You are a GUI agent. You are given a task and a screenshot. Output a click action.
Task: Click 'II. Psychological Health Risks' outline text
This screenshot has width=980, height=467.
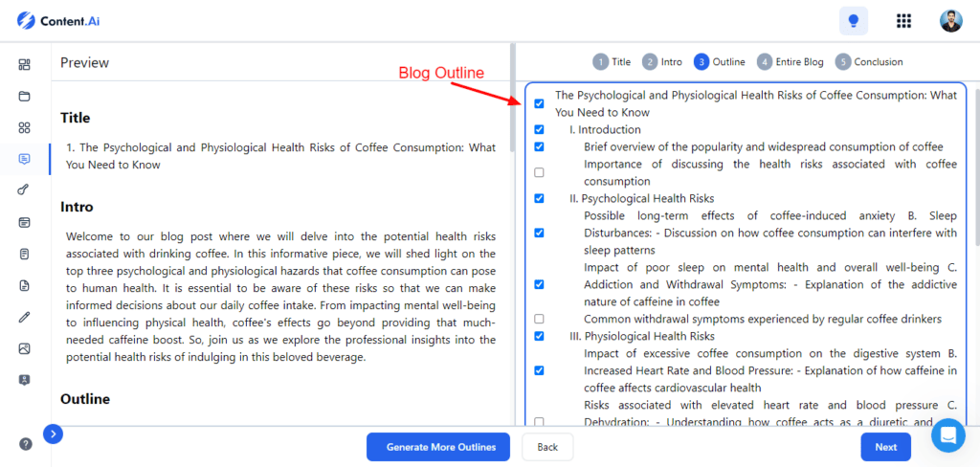coord(642,198)
